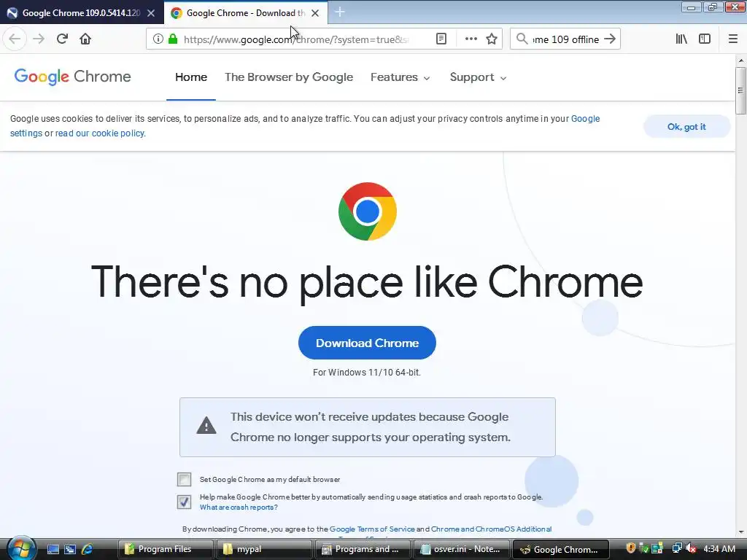Click the Download Chrome button
Screen dimensions: 747x560
(x=368, y=343)
